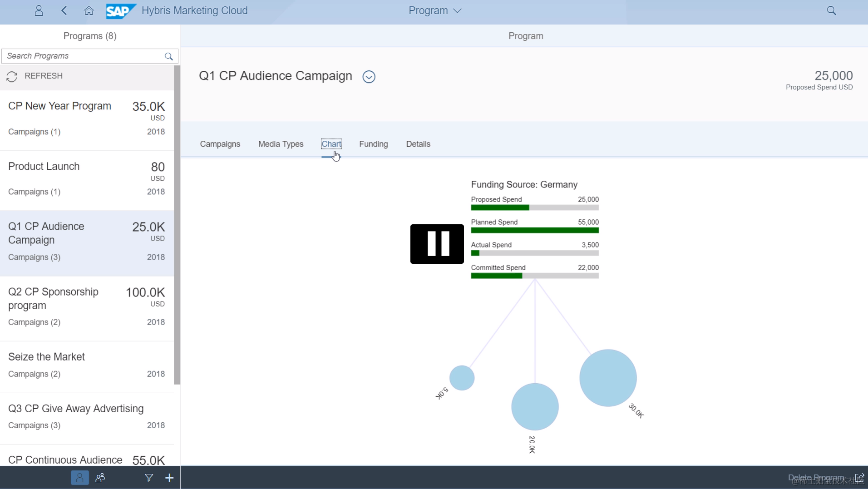Click Campaigns (2) under Seize the Market

[34, 374]
